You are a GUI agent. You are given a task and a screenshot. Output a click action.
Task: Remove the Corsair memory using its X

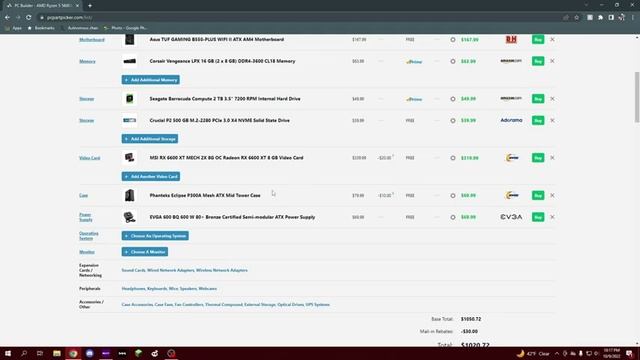pos(552,61)
